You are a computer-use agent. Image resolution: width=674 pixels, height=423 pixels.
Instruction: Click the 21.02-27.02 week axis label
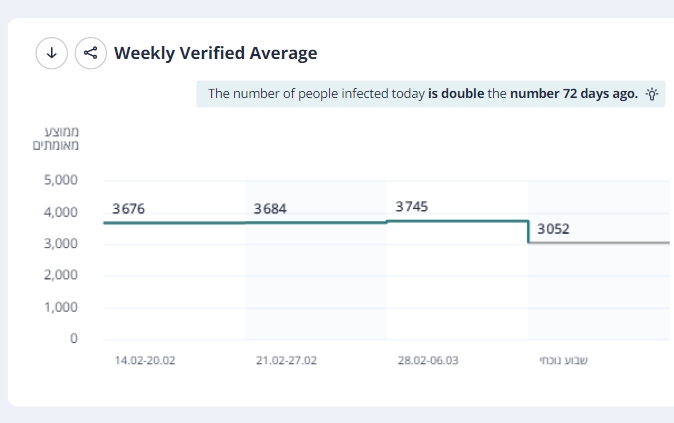(286, 360)
